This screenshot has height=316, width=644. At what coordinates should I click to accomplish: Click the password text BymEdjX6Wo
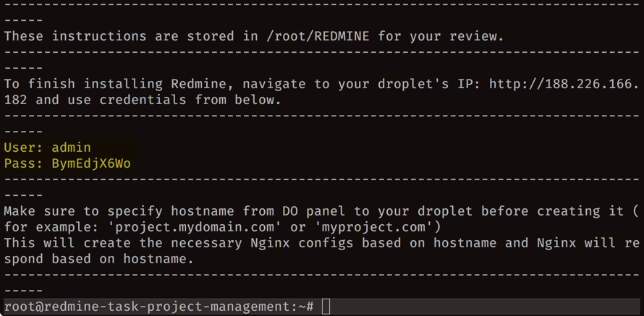pyautogui.click(x=91, y=163)
